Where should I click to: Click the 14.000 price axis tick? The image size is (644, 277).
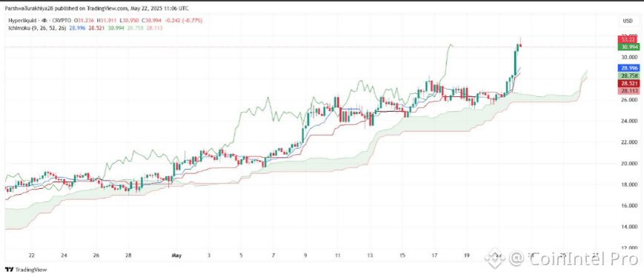(x=628, y=227)
